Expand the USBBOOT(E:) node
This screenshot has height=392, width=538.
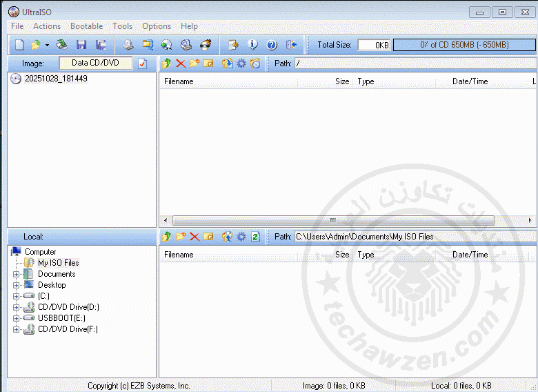coord(16,318)
